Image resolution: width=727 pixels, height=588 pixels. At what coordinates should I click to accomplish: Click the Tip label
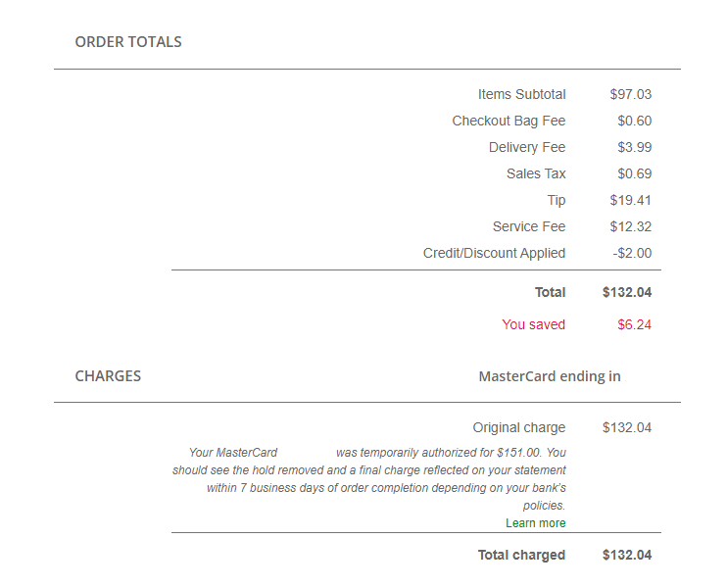coord(556,201)
